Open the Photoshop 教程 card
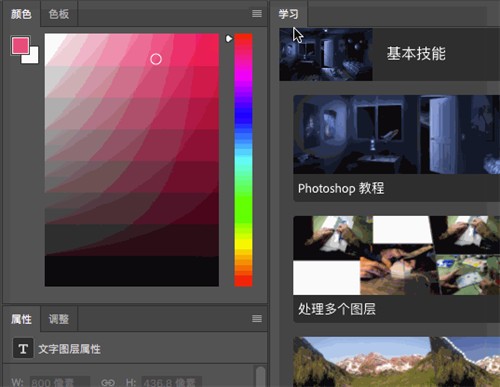 (397, 148)
